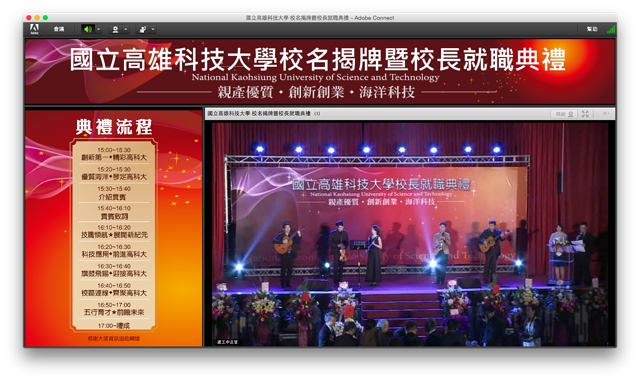Image resolution: width=640 pixels, height=381 pixels.
Task: Click the 典禮流程 schedule panel heading
Action: (x=114, y=127)
